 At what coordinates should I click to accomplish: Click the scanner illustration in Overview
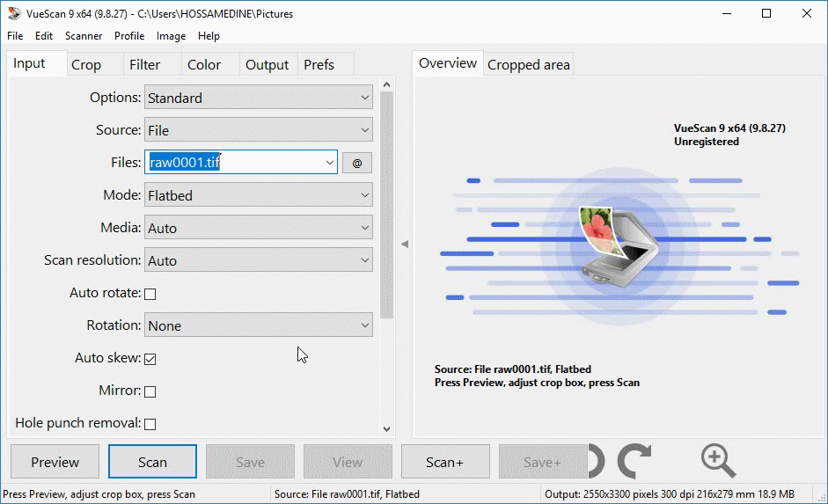[619, 246]
